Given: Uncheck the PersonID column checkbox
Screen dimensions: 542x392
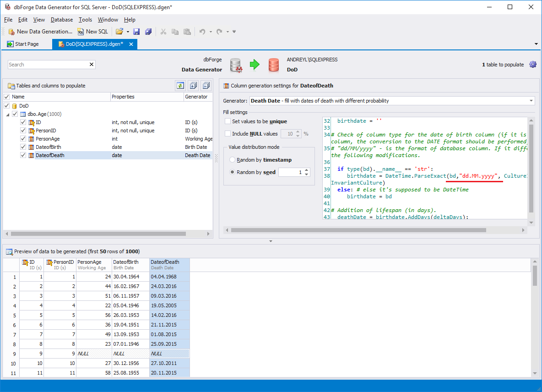Looking at the screenshot, I should pos(23,131).
